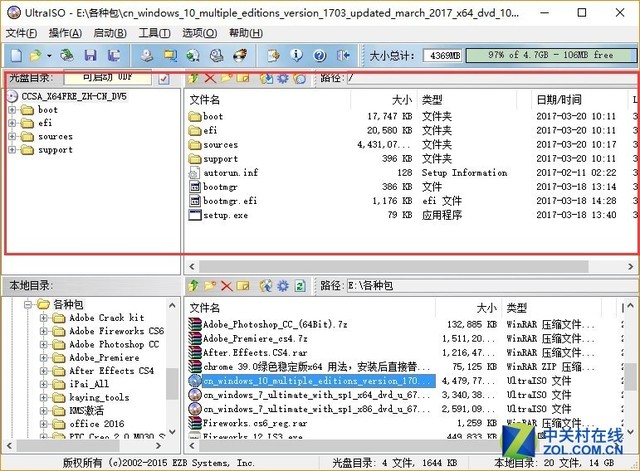
Task: Select CCSA_X64FRE_ZH-CN_DV5 root disc node
Action: [x=73, y=96]
